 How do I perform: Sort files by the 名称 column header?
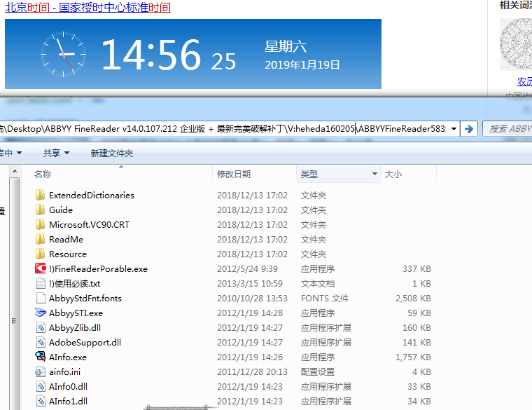pos(43,175)
